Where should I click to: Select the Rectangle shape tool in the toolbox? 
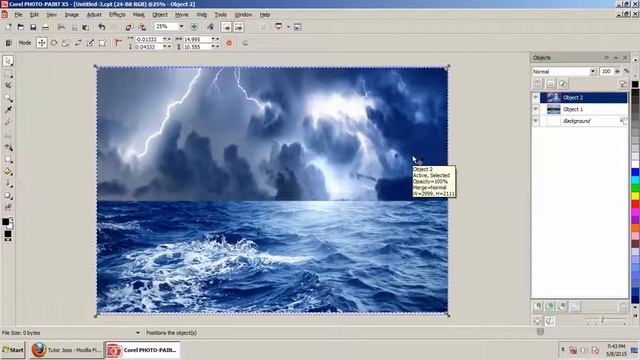[x=8, y=159]
